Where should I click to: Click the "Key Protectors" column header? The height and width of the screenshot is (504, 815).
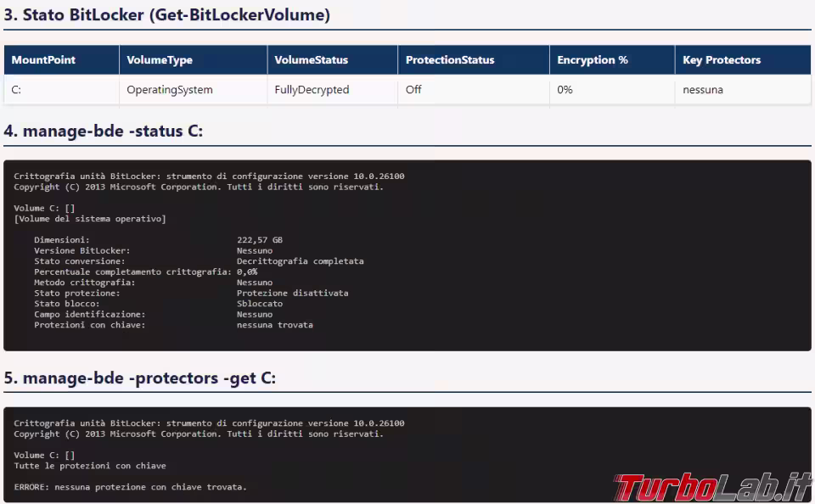click(x=743, y=59)
